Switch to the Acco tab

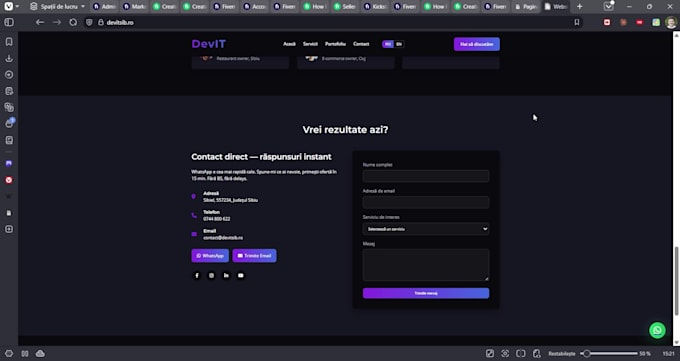click(255, 7)
